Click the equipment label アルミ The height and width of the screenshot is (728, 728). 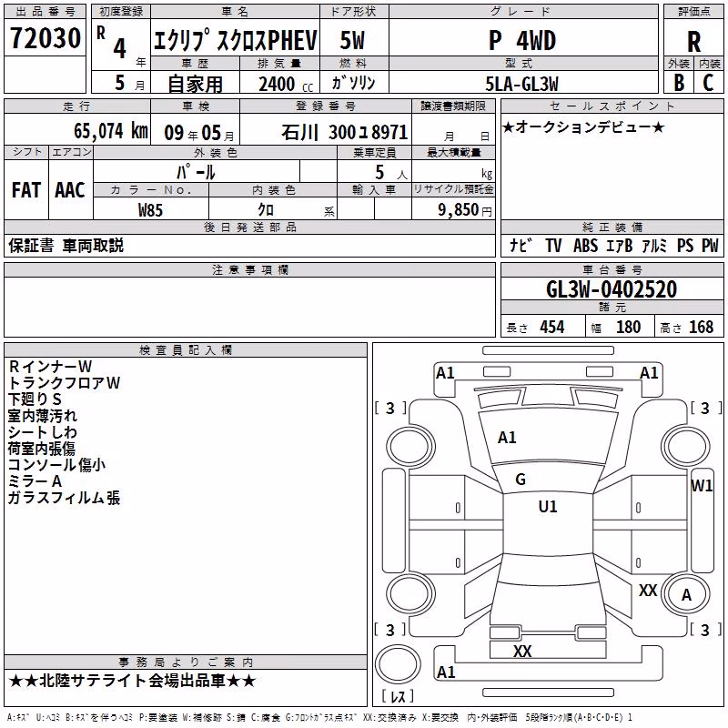click(654, 245)
